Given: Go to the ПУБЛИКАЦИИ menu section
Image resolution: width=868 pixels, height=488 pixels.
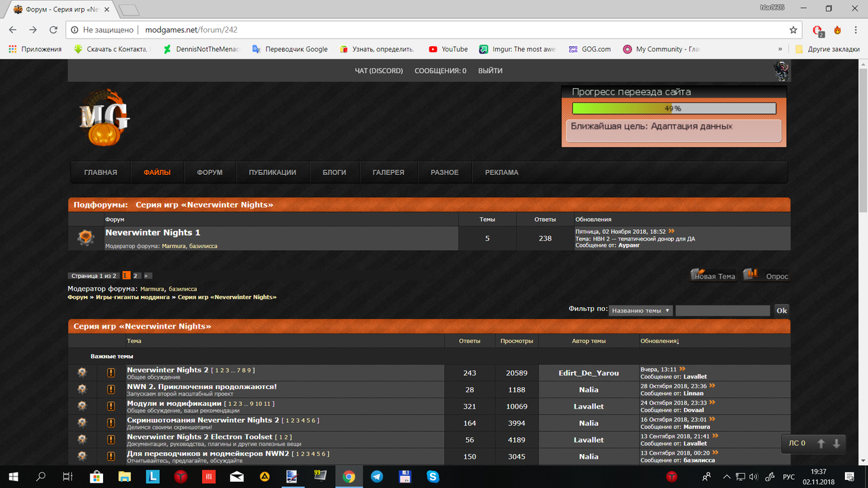Looking at the screenshot, I should click(x=273, y=172).
